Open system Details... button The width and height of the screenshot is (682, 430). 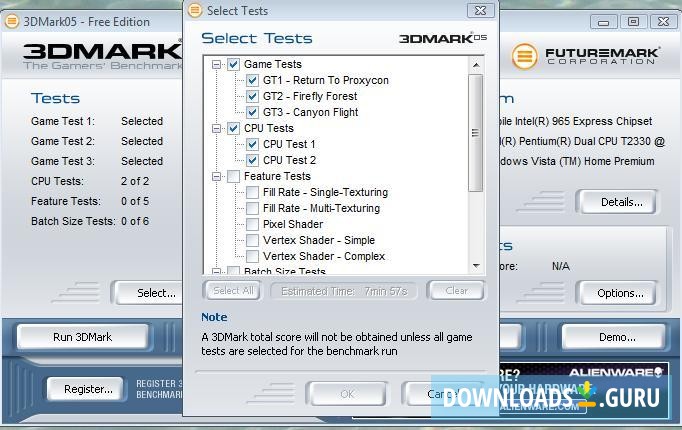point(617,202)
